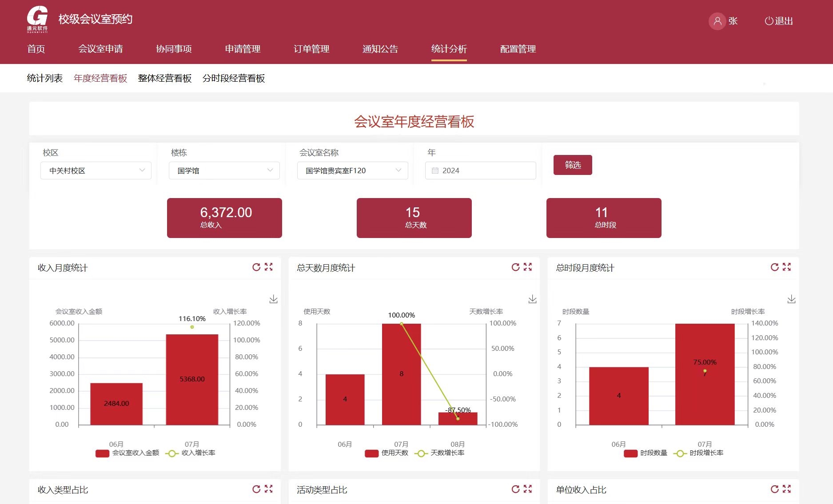Download the 收入月度统计 chart image

point(273,299)
